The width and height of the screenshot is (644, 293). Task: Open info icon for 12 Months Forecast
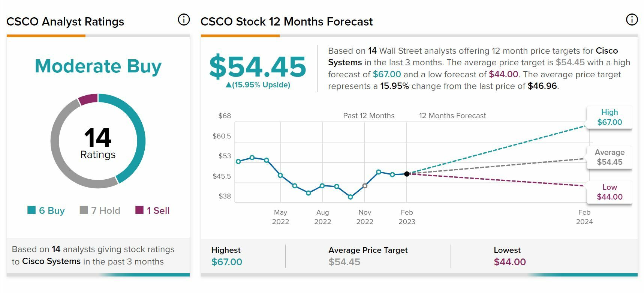pyautogui.click(x=632, y=20)
